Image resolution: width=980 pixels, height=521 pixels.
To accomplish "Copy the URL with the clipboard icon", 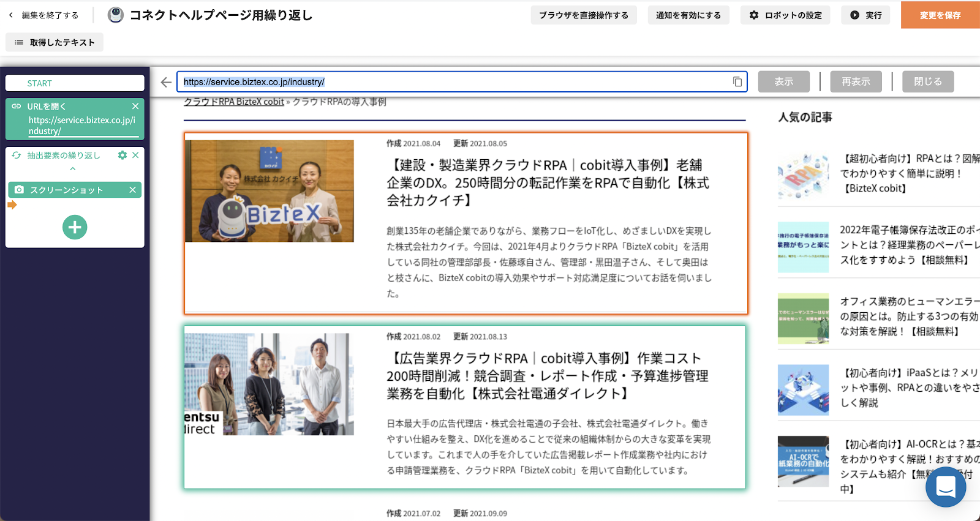I will 737,82.
